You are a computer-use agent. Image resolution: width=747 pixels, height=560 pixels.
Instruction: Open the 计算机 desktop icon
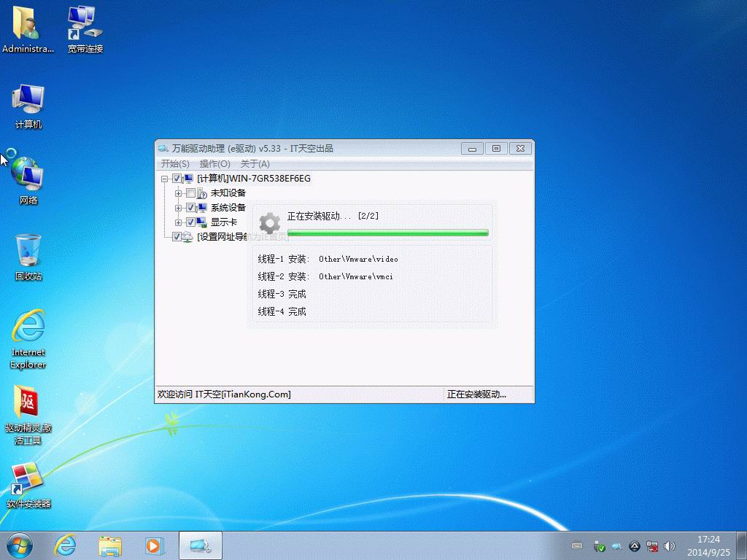coord(28,106)
